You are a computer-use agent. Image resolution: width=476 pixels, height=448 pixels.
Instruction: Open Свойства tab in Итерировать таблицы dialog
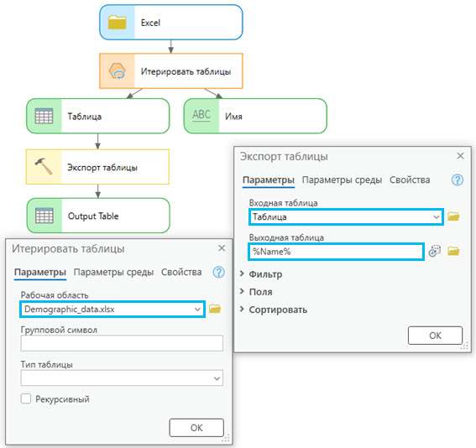(x=181, y=272)
